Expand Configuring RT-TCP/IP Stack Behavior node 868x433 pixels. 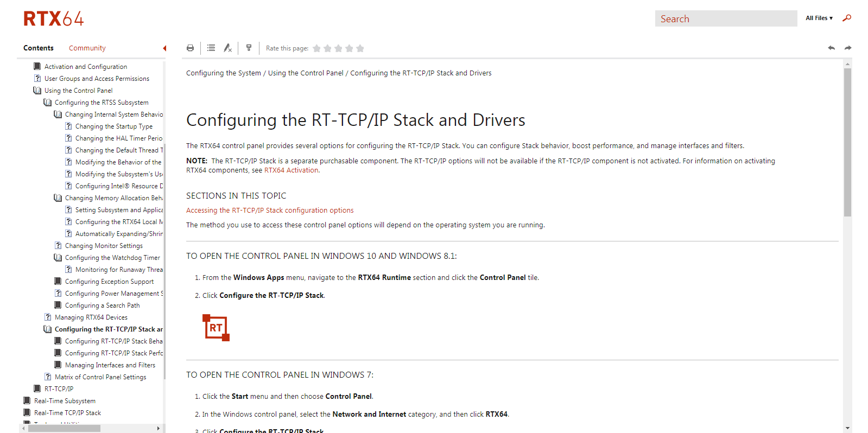click(114, 341)
